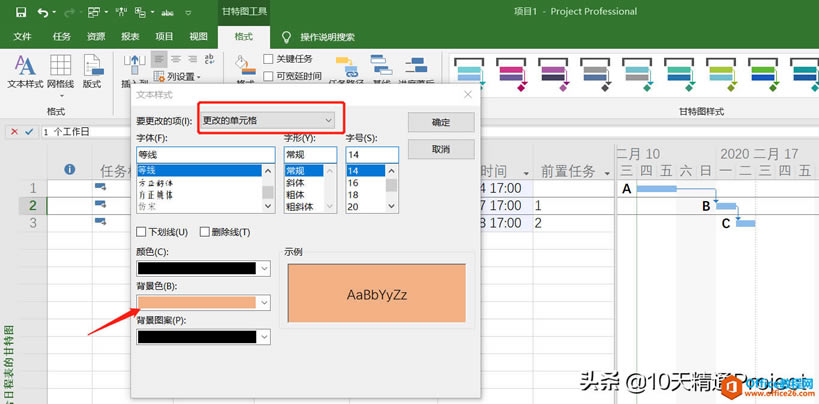Click the 任务路径 task path icon
The width and height of the screenshot is (819, 404).
346,68
